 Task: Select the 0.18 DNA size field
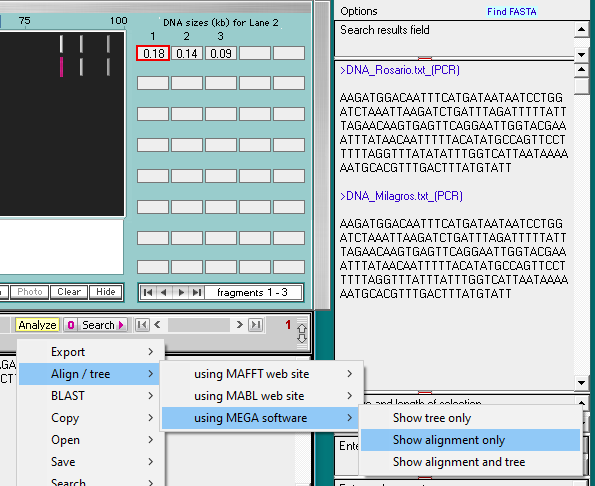tap(153, 53)
